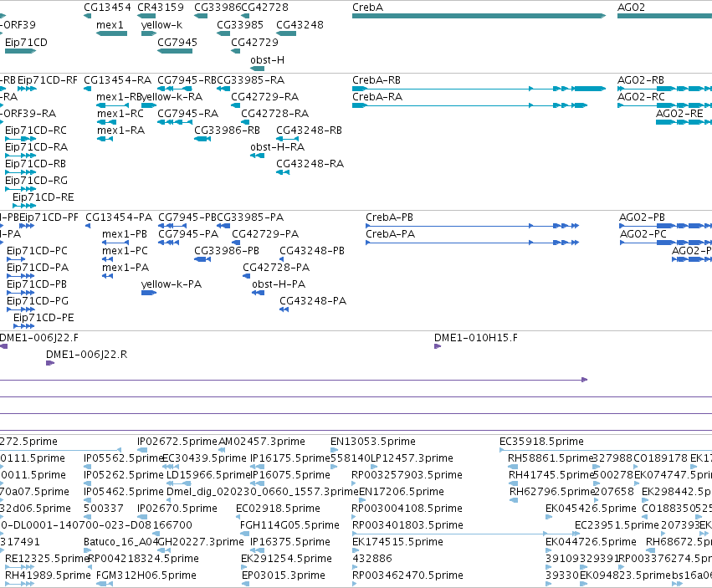Click the DME1-010H15.F clone end
The image size is (712, 588).
coord(438,346)
